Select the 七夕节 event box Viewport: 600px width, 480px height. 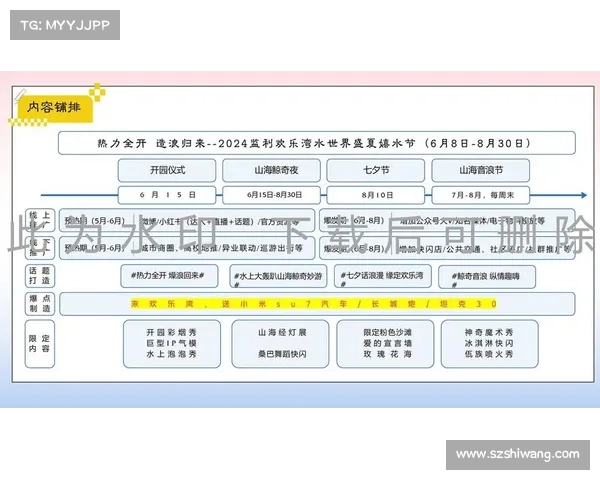click(376, 170)
